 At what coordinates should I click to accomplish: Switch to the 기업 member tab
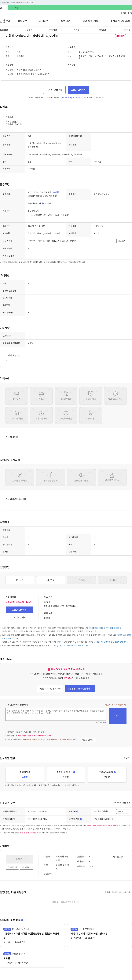click(16, 8)
